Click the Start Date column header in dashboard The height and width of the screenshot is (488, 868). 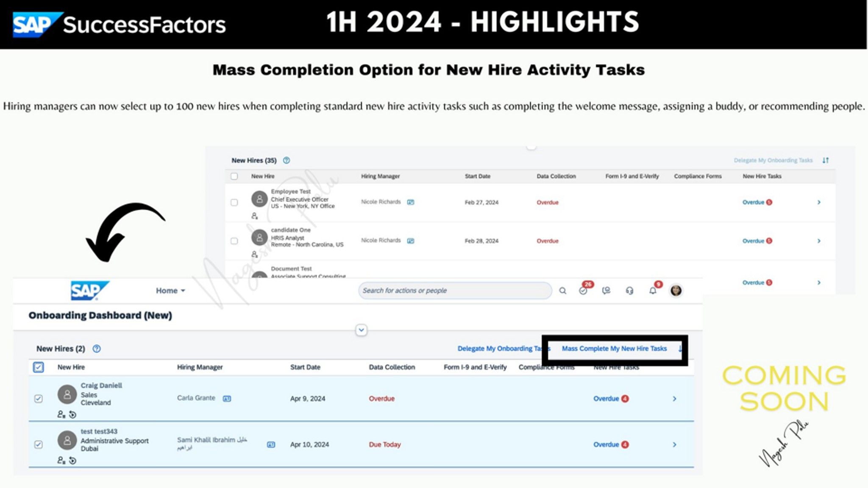click(305, 367)
